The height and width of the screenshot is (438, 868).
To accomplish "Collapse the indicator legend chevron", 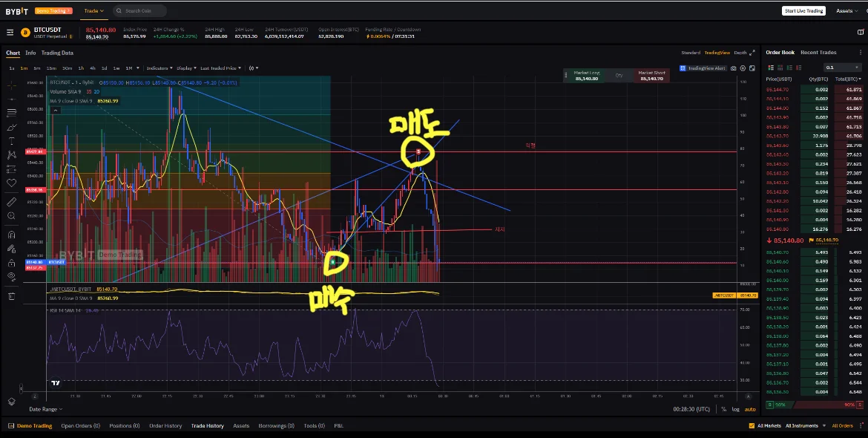I will point(56,111).
